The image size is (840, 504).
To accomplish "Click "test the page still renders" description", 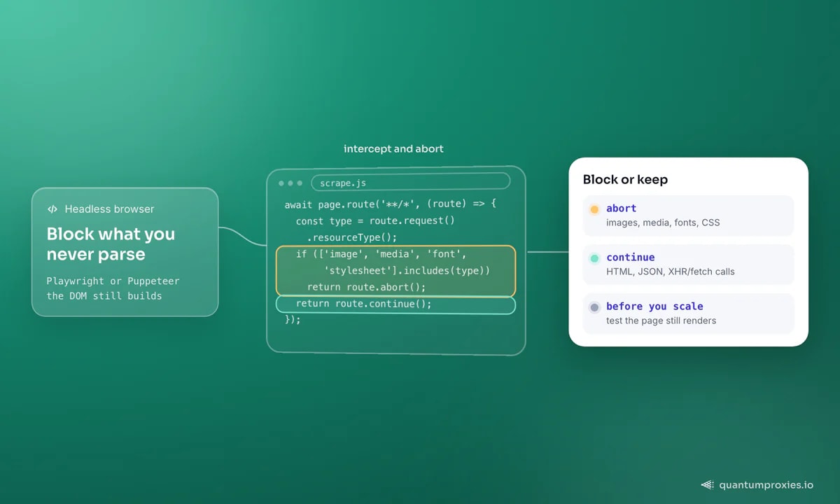I will [661, 321].
